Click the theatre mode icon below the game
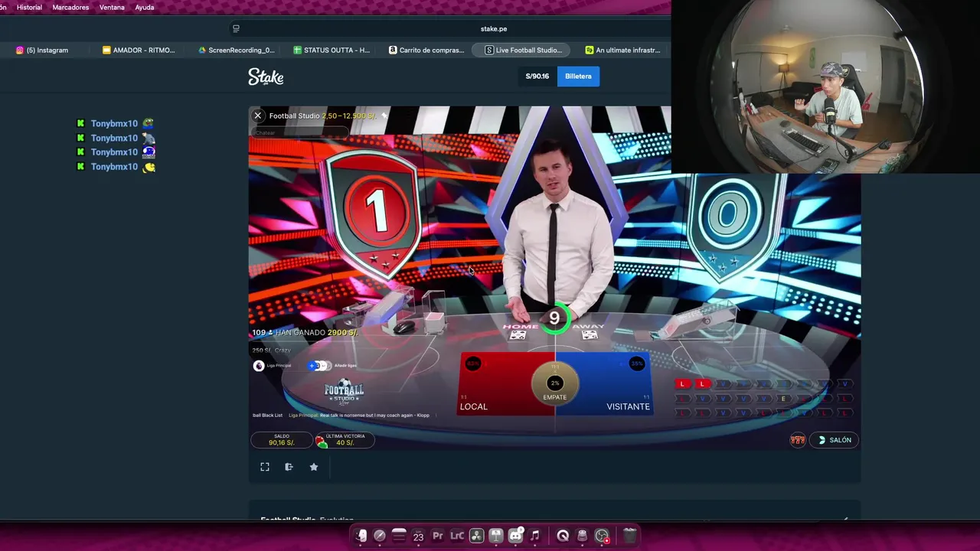This screenshot has height=551, width=980. coord(289,467)
